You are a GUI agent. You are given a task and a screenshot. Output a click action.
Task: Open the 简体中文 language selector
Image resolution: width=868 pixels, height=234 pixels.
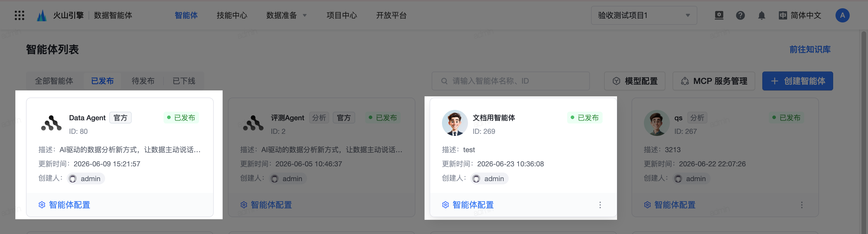click(x=800, y=15)
